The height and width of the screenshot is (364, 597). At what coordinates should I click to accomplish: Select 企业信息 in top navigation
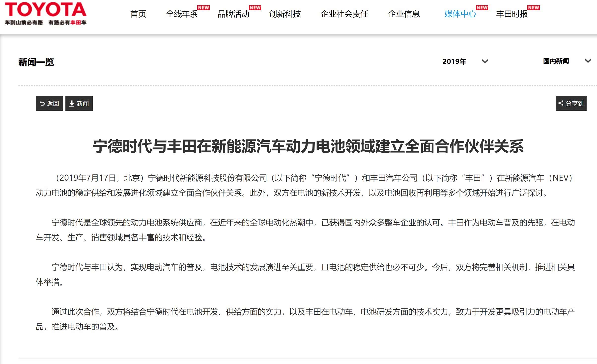[404, 14]
